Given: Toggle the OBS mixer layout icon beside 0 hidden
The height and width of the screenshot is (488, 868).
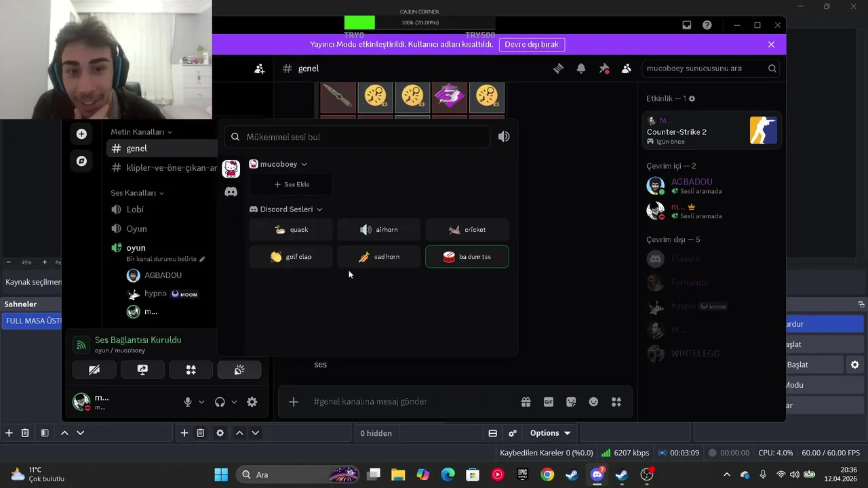Looking at the screenshot, I should click(493, 433).
